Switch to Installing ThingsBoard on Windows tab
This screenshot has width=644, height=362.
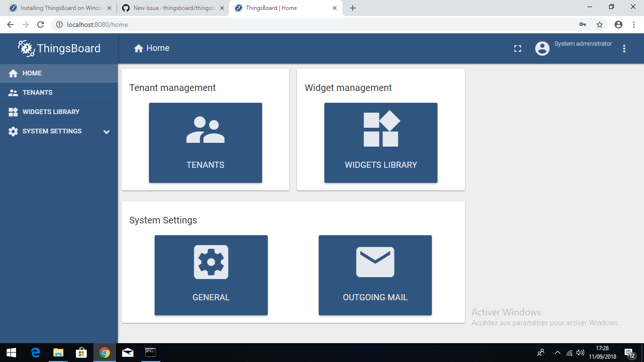coord(60,8)
